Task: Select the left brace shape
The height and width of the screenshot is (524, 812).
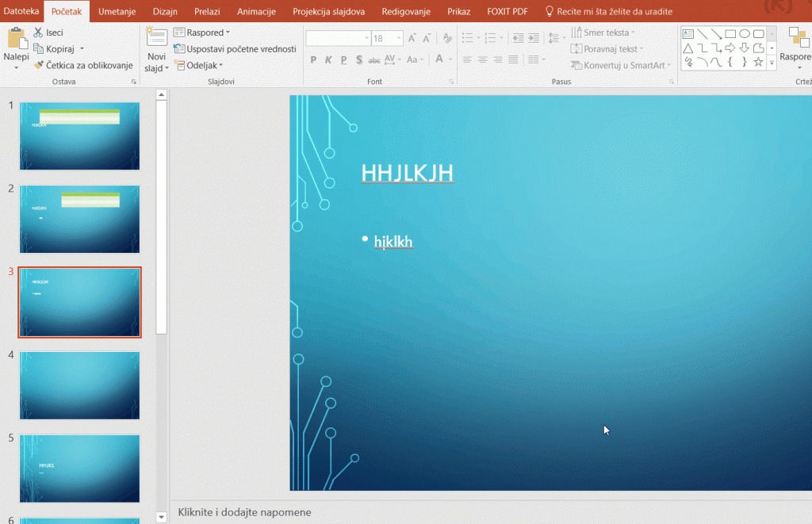Action: click(730, 62)
